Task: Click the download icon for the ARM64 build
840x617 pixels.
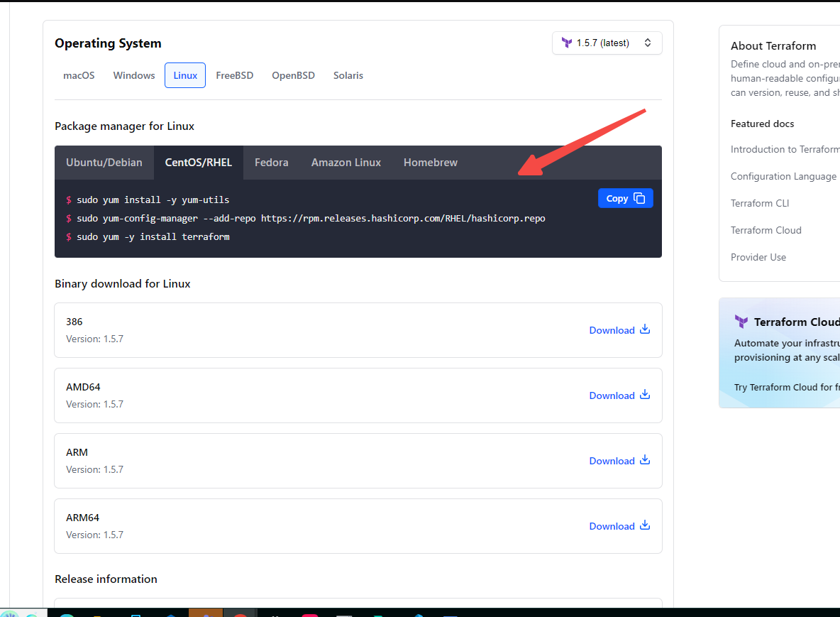Action: point(644,525)
